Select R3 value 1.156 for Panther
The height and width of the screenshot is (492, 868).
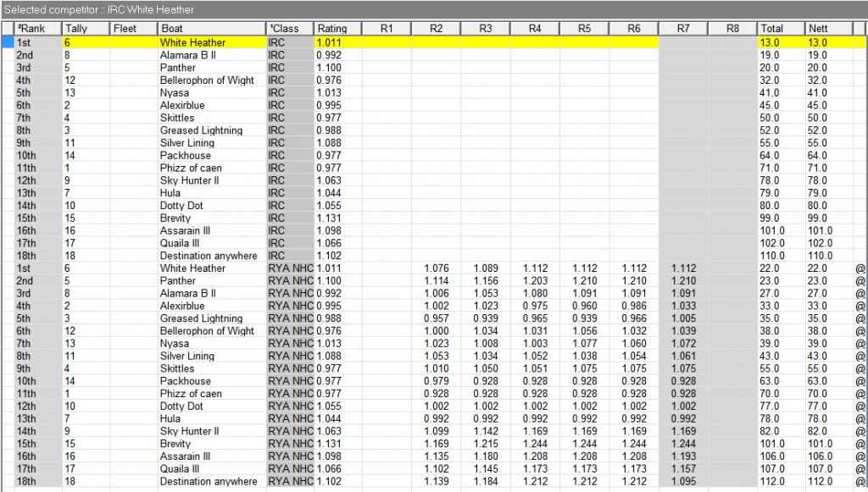[x=486, y=281]
